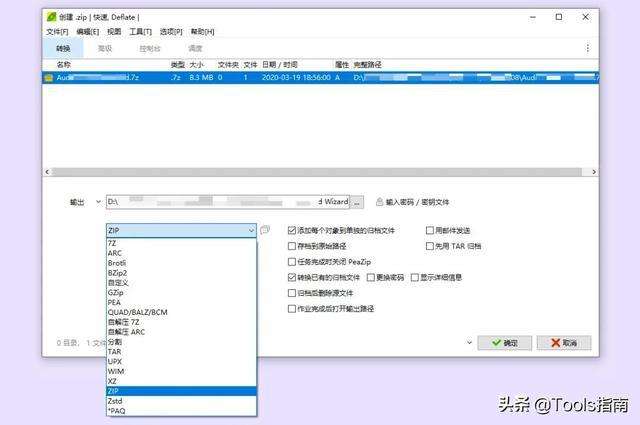
Task: Enable 任务完成时关闭 PeaZip checkbox
Action: click(291, 262)
